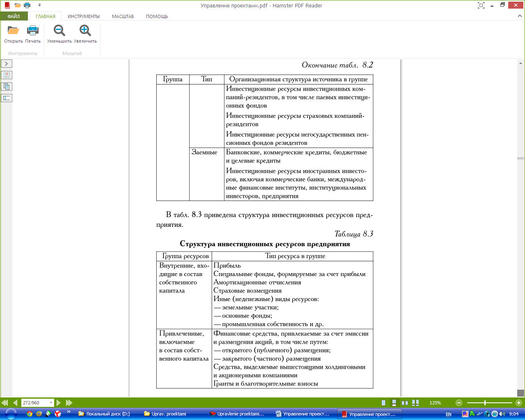The height and width of the screenshot is (420, 525).
Task: Show the page thumbnails side panel
Action: click(7, 87)
